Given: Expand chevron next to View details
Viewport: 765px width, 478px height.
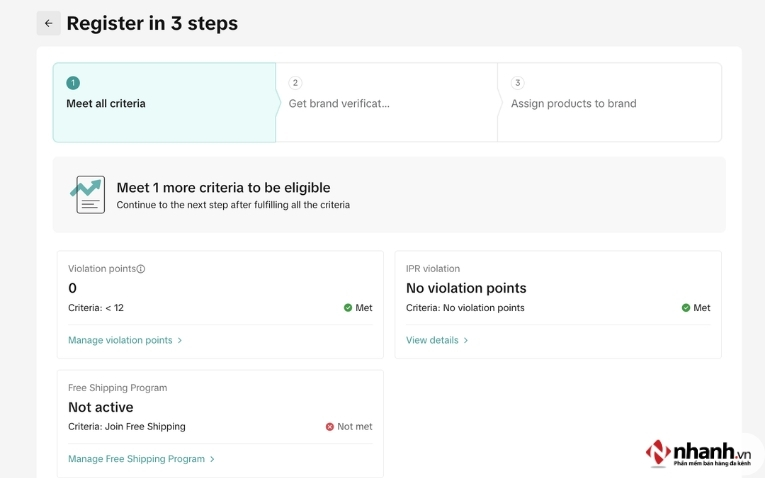Looking at the screenshot, I should (466, 340).
